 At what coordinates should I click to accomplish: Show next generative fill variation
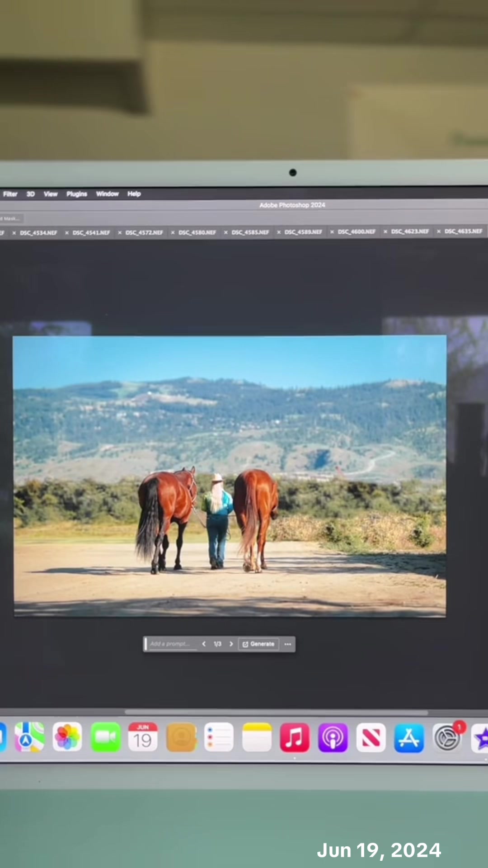pyautogui.click(x=231, y=644)
